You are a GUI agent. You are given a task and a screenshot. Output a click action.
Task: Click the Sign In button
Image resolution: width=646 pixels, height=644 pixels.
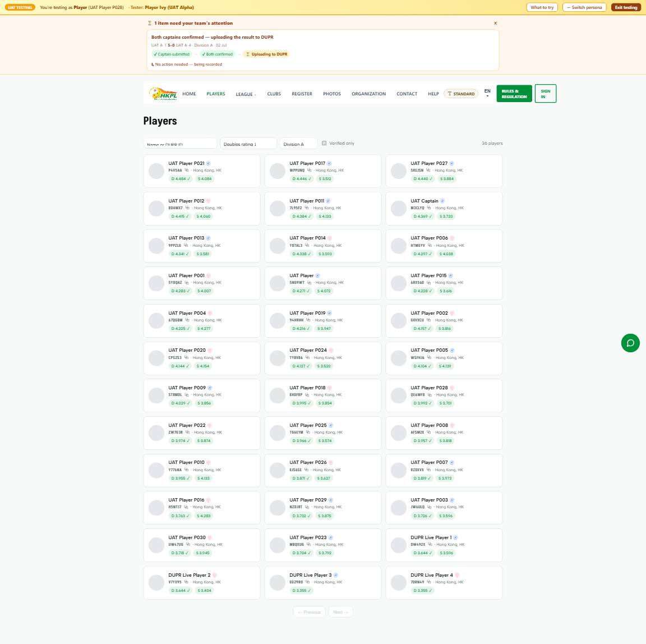pyautogui.click(x=546, y=94)
